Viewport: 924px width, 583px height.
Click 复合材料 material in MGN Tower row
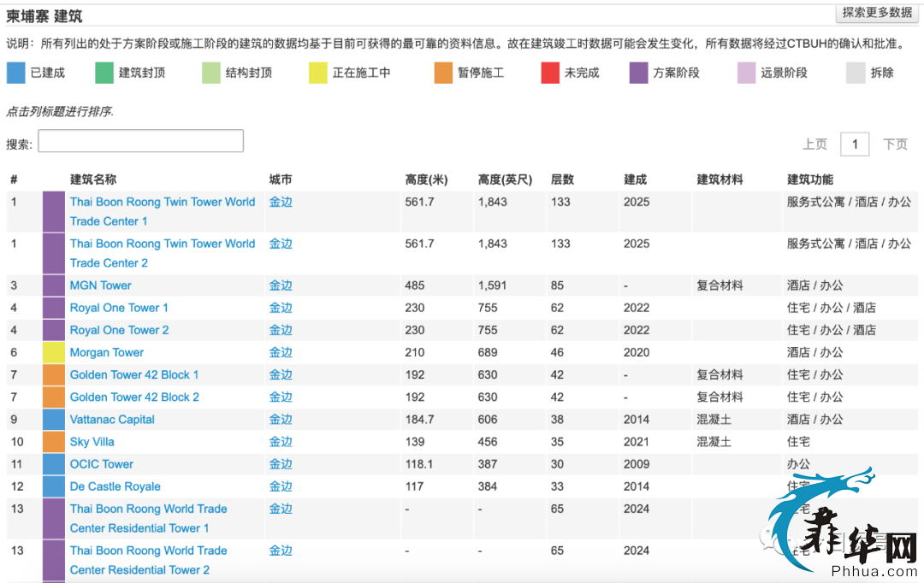coord(720,286)
